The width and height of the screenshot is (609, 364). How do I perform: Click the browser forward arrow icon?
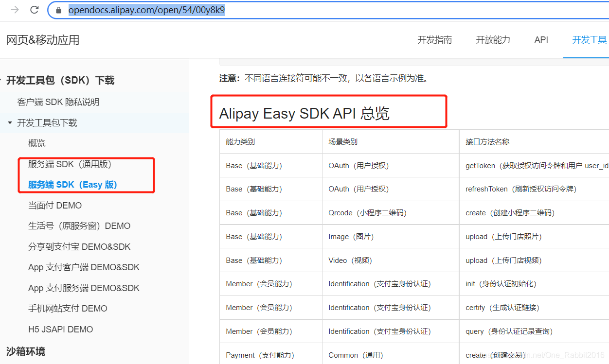click(x=15, y=10)
